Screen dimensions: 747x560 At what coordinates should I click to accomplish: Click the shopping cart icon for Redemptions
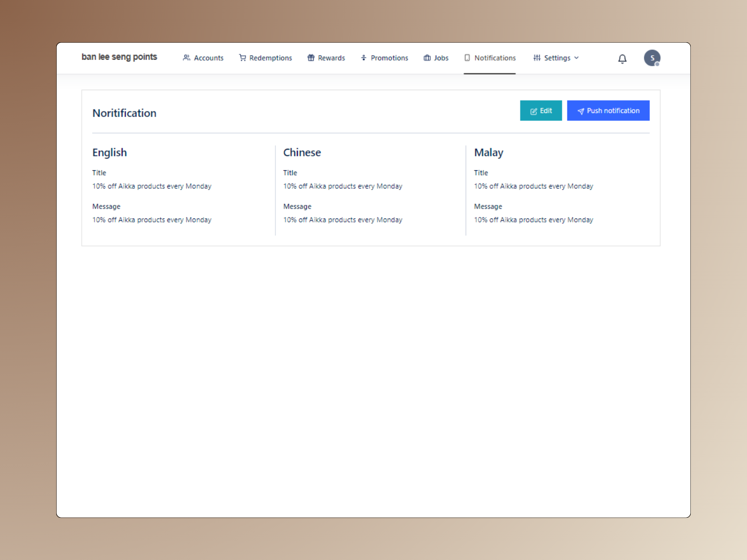(x=243, y=58)
